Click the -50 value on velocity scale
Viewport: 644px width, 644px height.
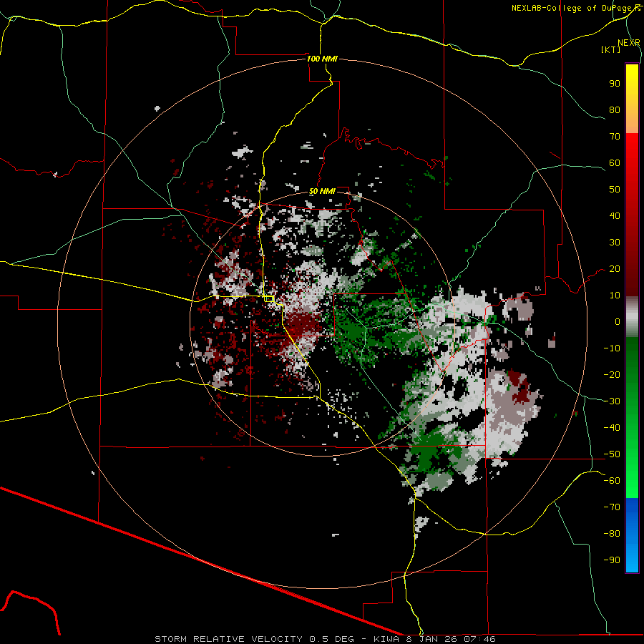coord(612,454)
